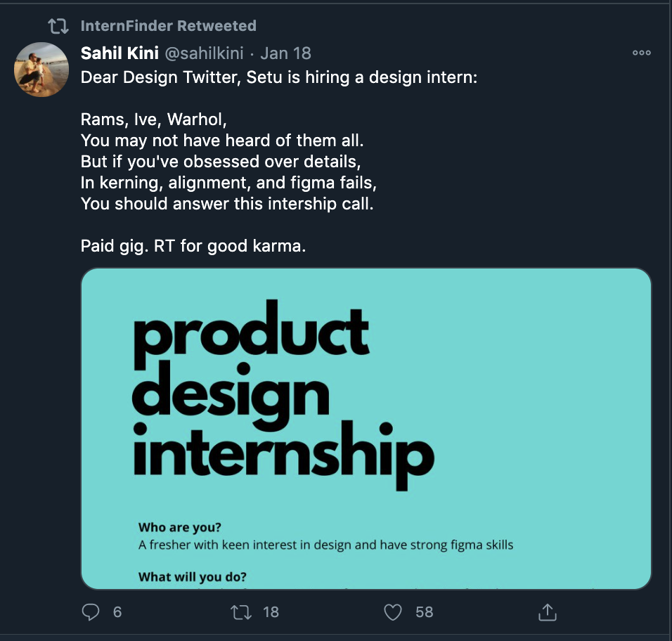This screenshot has width=672, height=641.
Task: Click the share tweet icon
Action: point(547,612)
